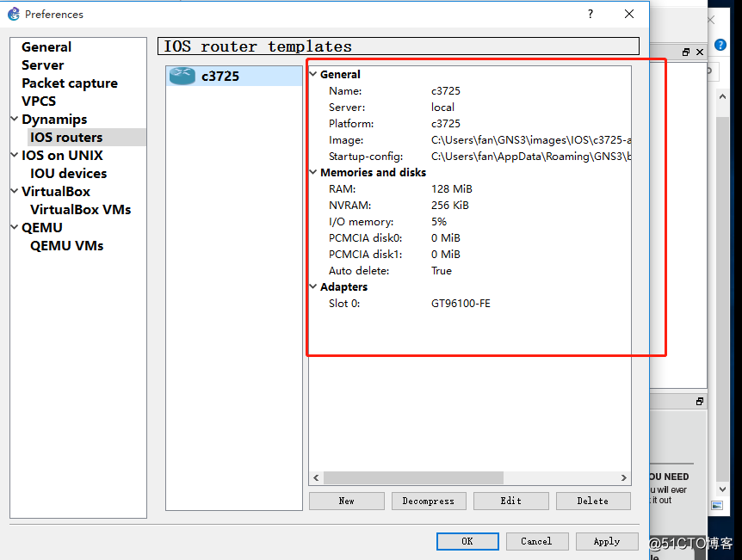Click the Auto delete value True
The width and height of the screenshot is (742, 560).
[442, 271]
